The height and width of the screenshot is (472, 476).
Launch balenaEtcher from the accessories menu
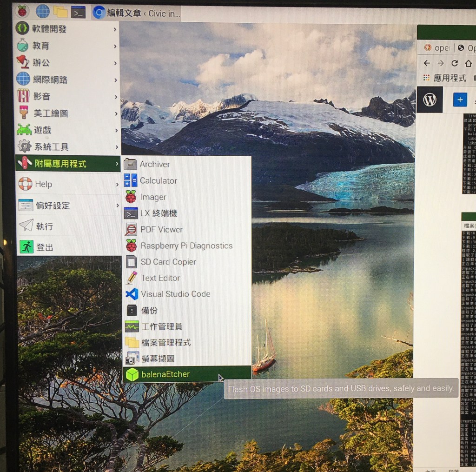(x=165, y=374)
